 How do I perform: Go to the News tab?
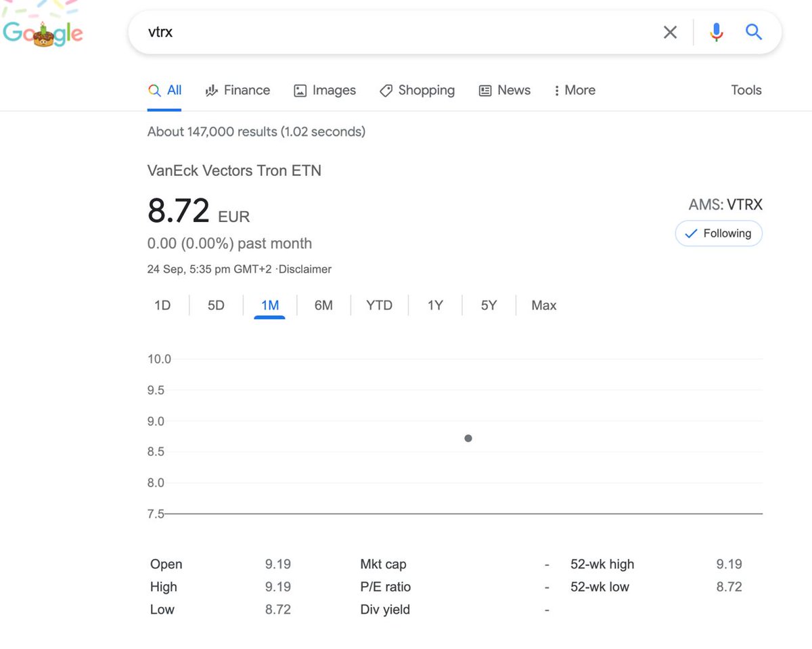pos(505,90)
